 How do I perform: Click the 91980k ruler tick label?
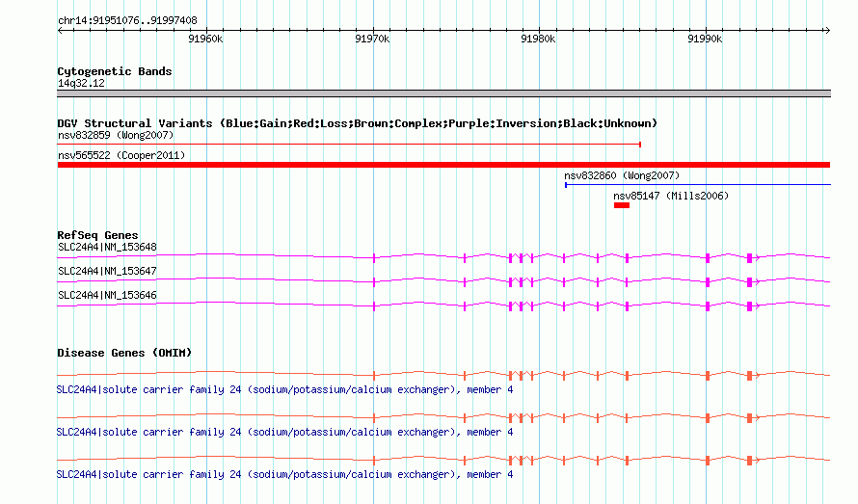(538, 39)
